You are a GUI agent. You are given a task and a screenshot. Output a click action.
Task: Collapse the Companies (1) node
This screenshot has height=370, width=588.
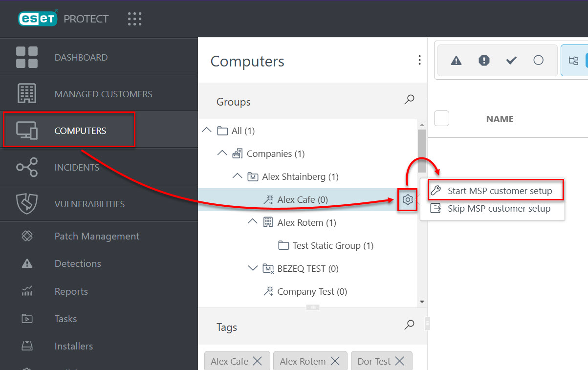[x=222, y=153]
